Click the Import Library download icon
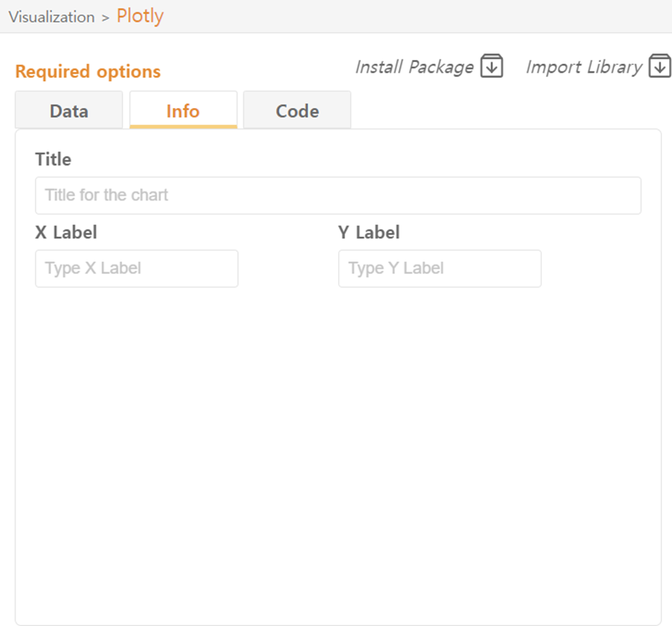This screenshot has height=626, width=672. (660, 66)
